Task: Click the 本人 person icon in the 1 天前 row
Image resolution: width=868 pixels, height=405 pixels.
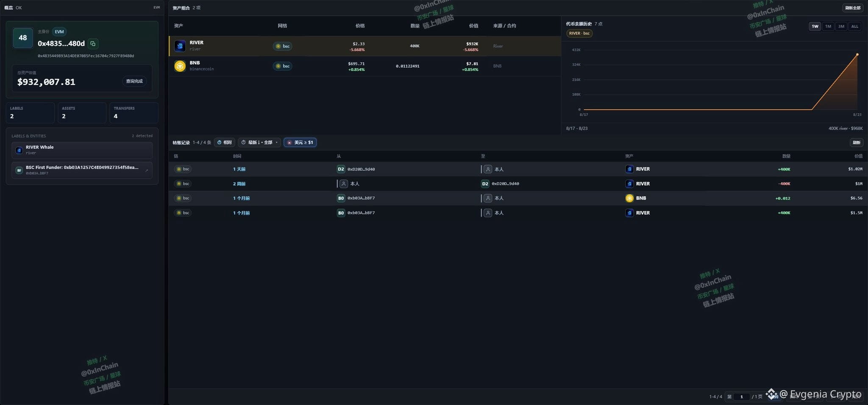Action: point(488,169)
